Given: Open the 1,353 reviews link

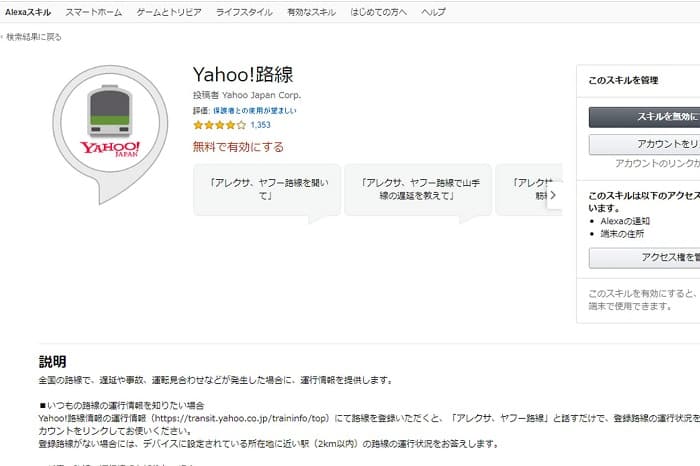Looking at the screenshot, I should pyautogui.click(x=260, y=125).
